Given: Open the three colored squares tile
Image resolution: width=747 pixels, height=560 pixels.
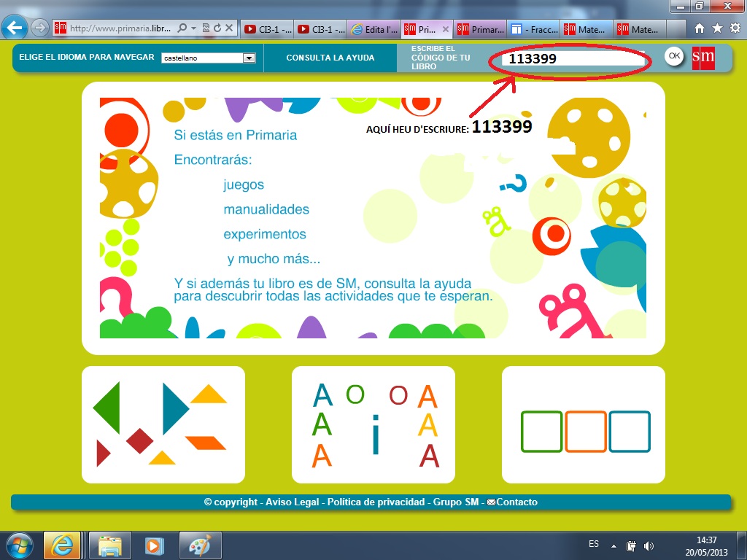Looking at the screenshot, I should [x=584, y=424].
